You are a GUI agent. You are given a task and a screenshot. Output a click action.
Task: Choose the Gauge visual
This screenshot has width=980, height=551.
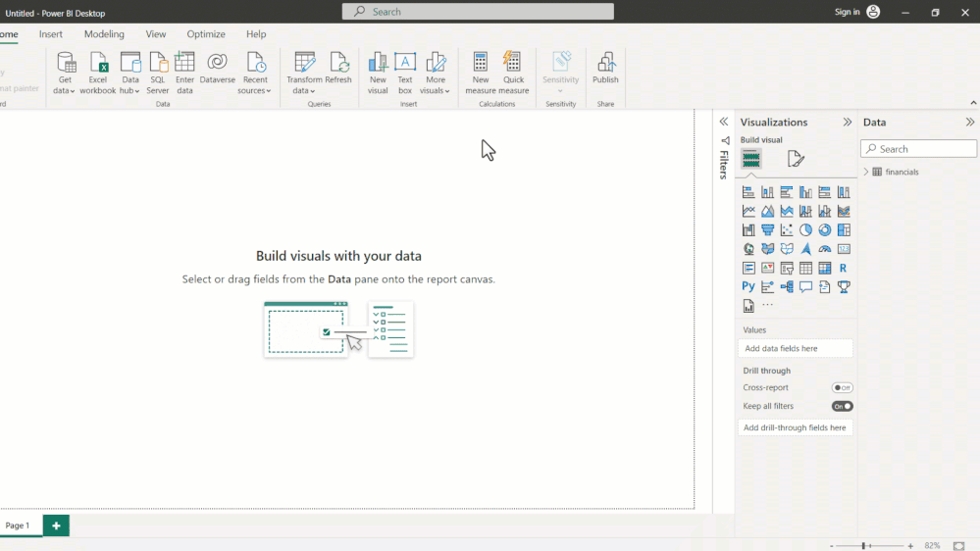(825, 249)
